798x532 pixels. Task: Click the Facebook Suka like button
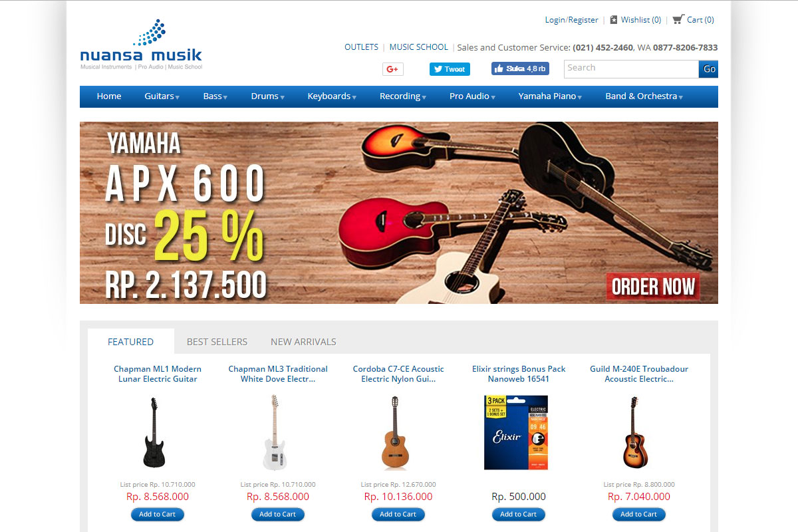520,68
